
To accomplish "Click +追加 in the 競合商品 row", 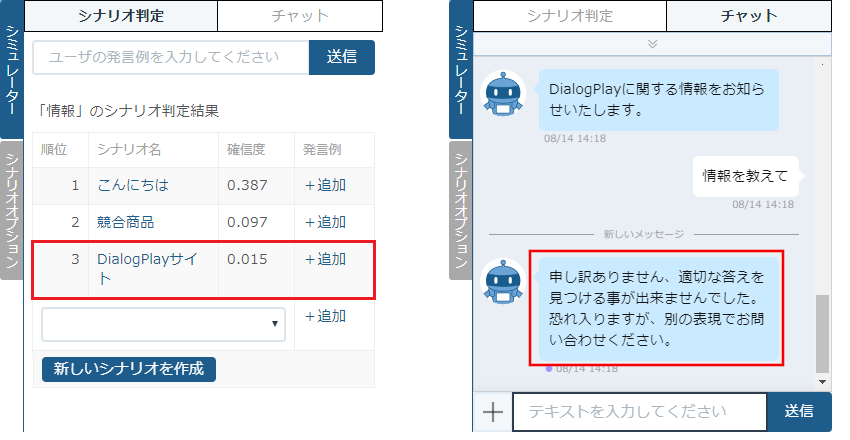I will [x=325, y=222].
